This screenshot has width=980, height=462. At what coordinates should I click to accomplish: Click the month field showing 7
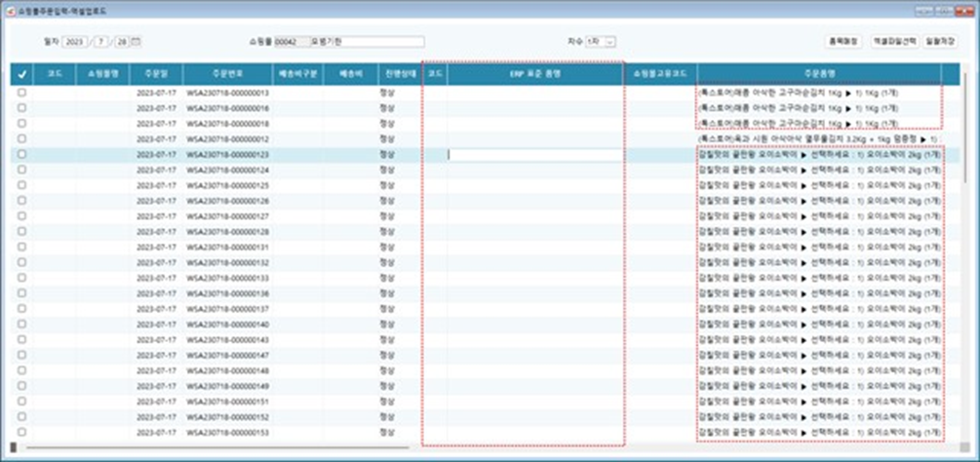(x=102, y=42)
